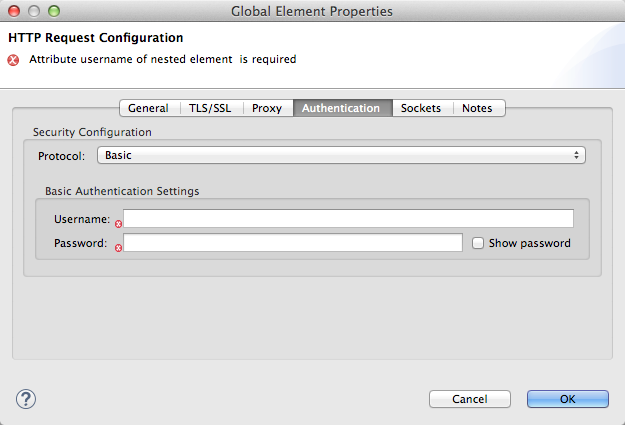Confirm with the OK button

pyautogui.click(x=567, y=399)
